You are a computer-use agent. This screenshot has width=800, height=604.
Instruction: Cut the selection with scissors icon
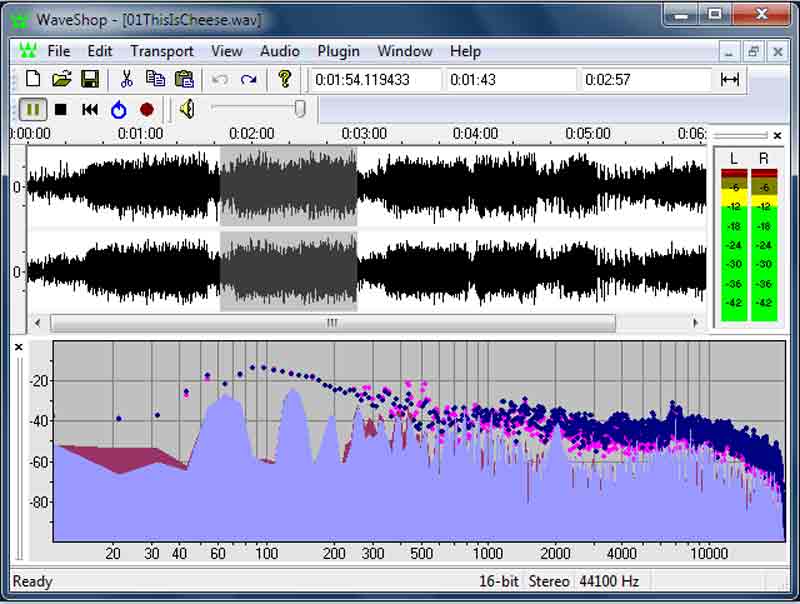(x=127, y=79)
